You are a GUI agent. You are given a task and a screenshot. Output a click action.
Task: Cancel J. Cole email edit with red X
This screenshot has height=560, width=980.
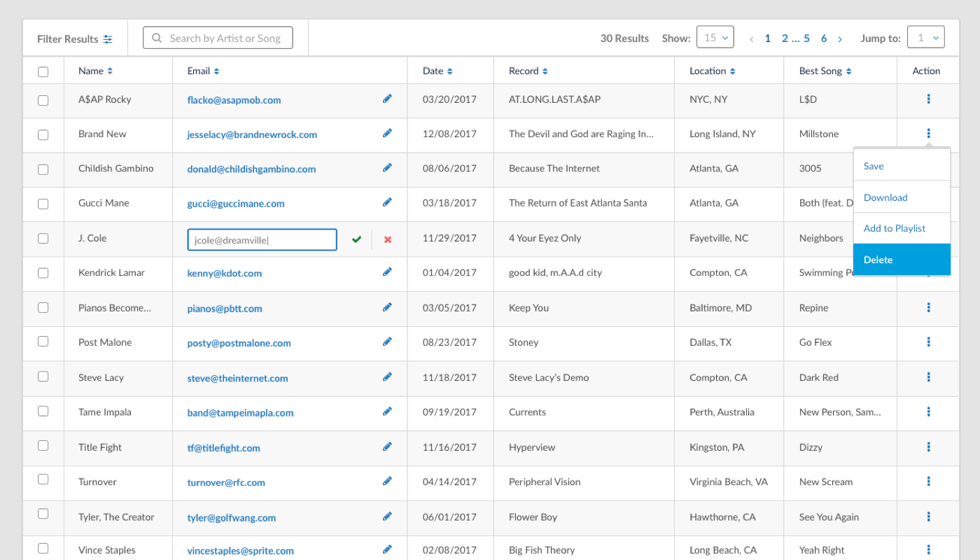coord(388,239)
